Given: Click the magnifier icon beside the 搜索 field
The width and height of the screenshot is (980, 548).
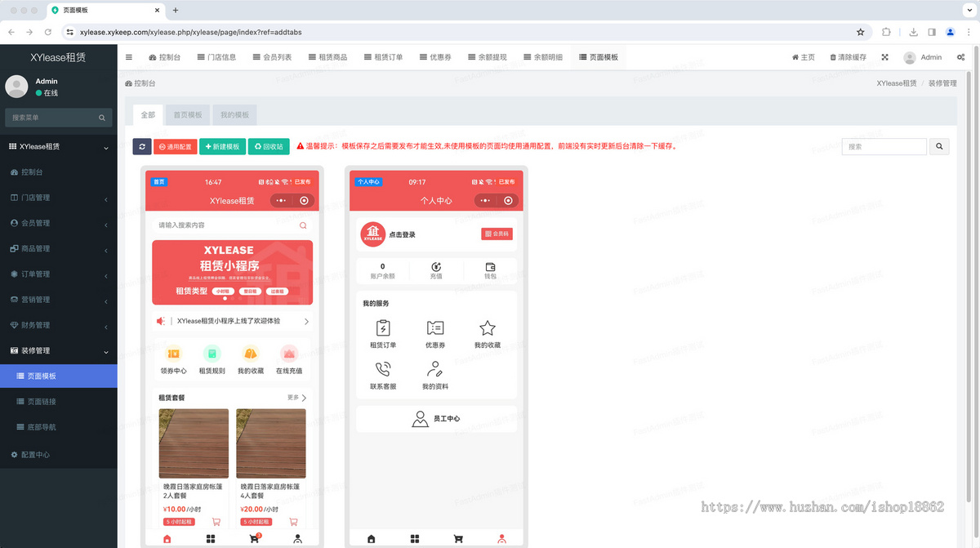Looking at the screenshot, I should 938,146.
